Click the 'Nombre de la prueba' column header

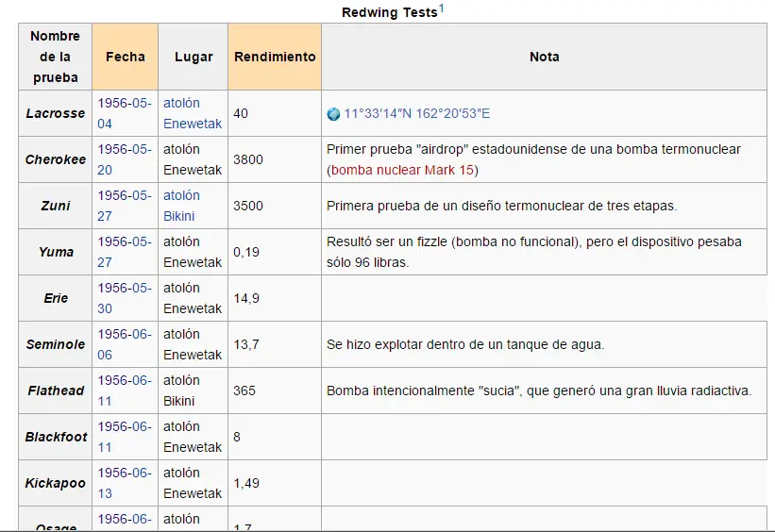(x=56, y=57)
